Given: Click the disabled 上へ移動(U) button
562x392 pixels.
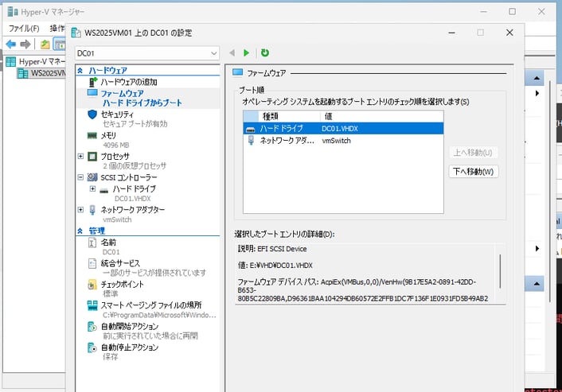Looking at the screenshot, I should tap(473, 153).
